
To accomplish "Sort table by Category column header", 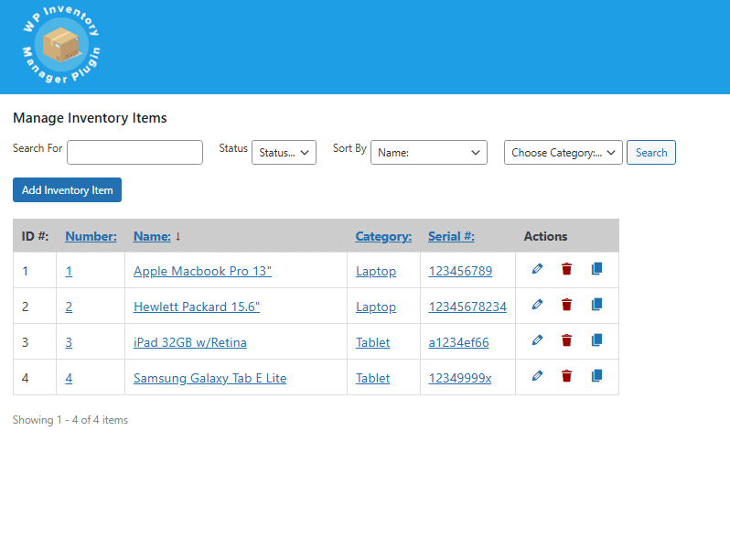I will (x=383, y=236).
